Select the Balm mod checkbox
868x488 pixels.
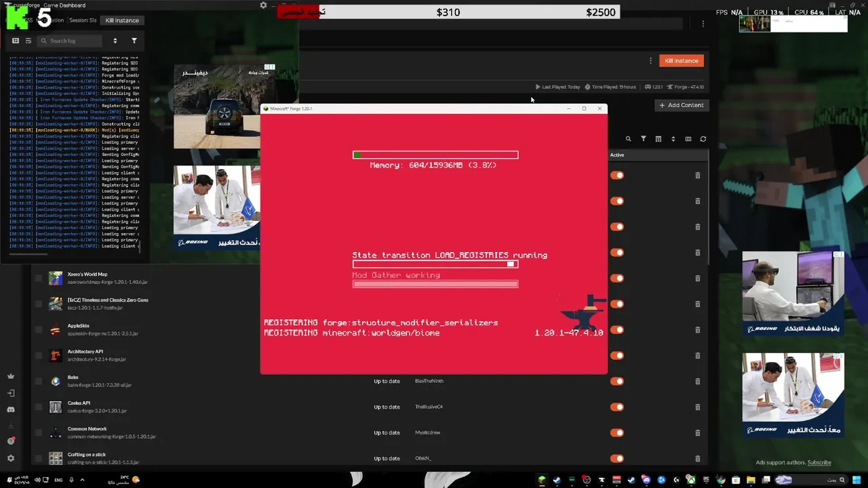(38, 381)
